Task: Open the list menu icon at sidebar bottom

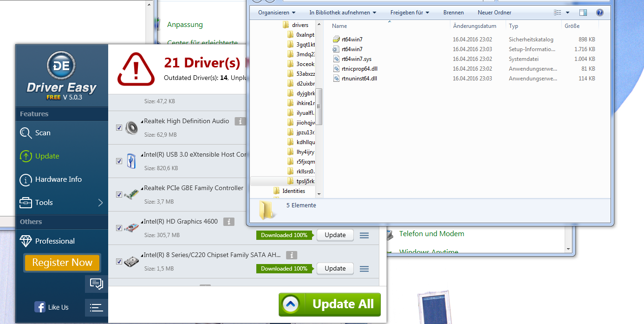Action: pyautogui.click(x=96, y=307)
